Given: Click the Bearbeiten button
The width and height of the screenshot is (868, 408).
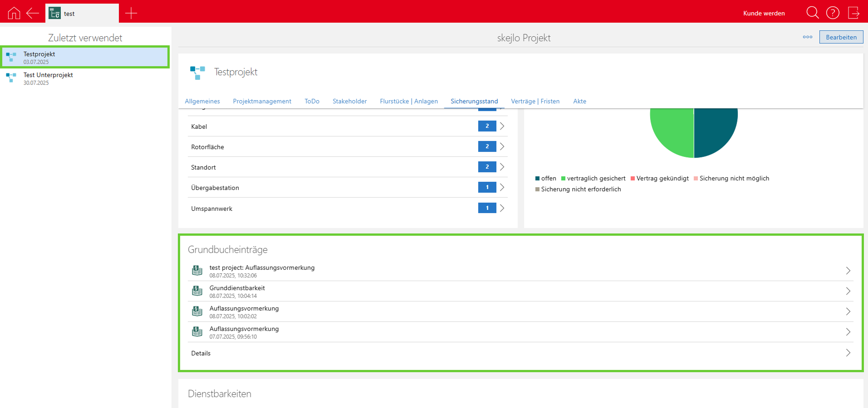Looking at the screenshot, I should click(841, 37).
